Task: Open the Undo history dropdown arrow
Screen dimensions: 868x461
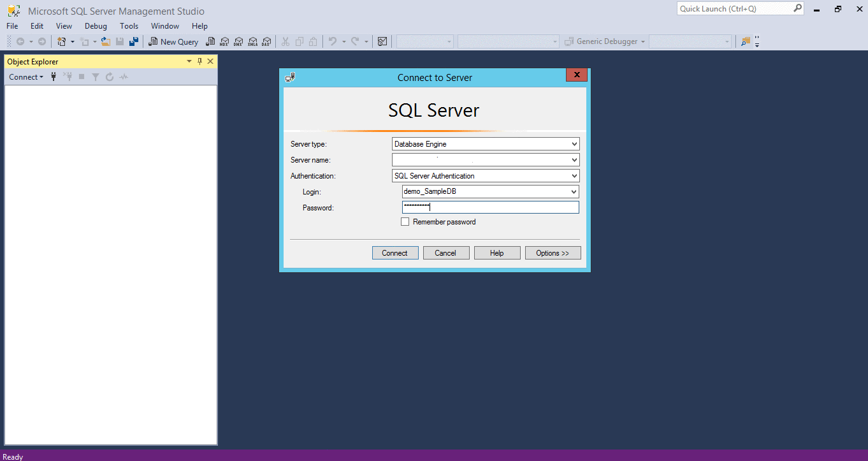Action: pyautogui.click(x=344, y=41)
